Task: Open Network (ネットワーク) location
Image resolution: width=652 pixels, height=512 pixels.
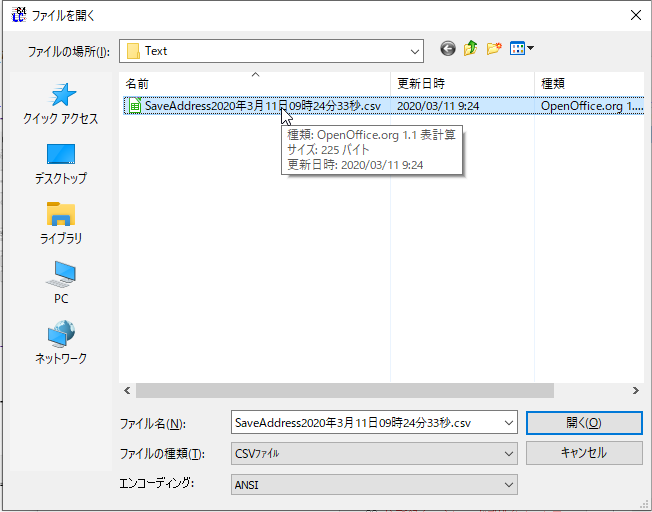Action: pyautogui.click(x=61, y=343)
